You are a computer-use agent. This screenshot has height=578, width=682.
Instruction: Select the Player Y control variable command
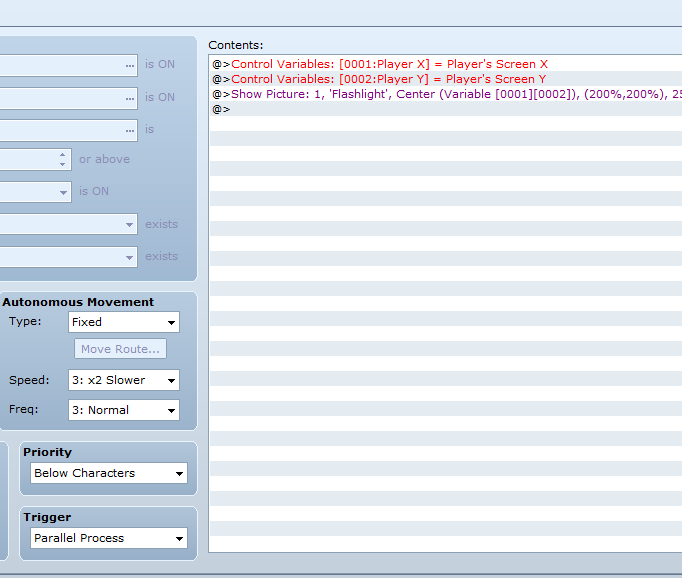click(389, 79)
